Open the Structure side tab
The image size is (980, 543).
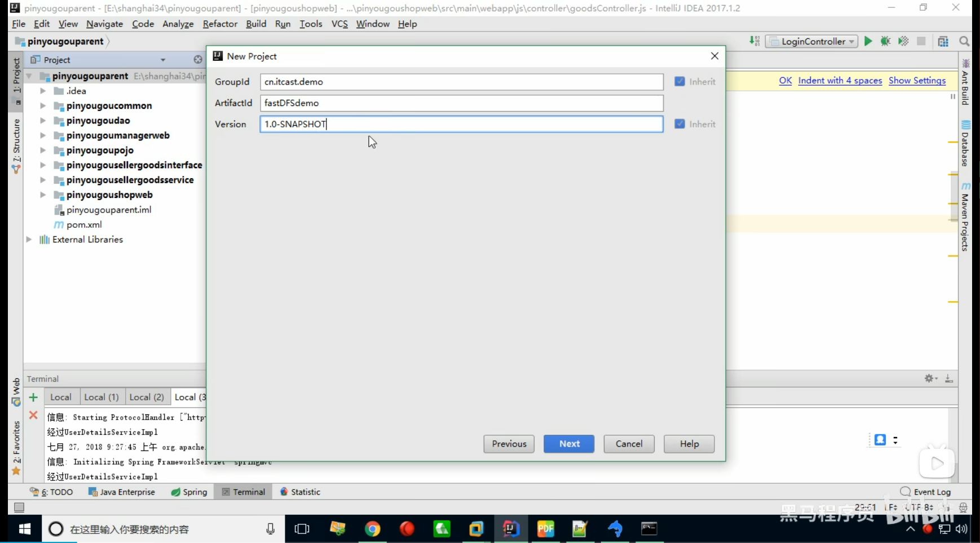pos(16,145)
